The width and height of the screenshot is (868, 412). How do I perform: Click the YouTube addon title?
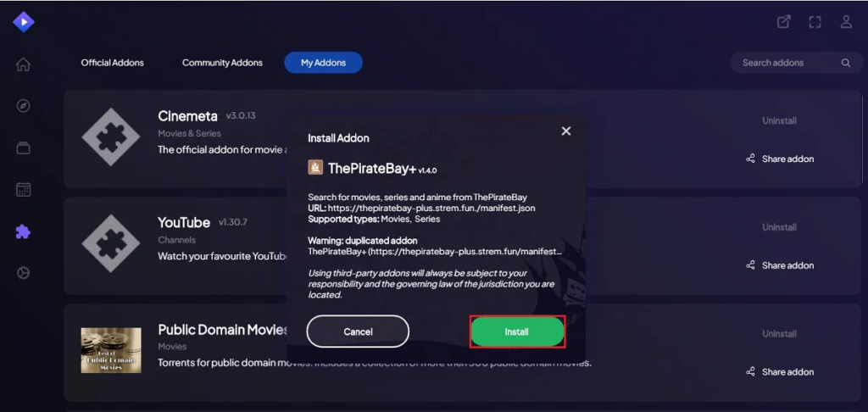pos(184,223)
